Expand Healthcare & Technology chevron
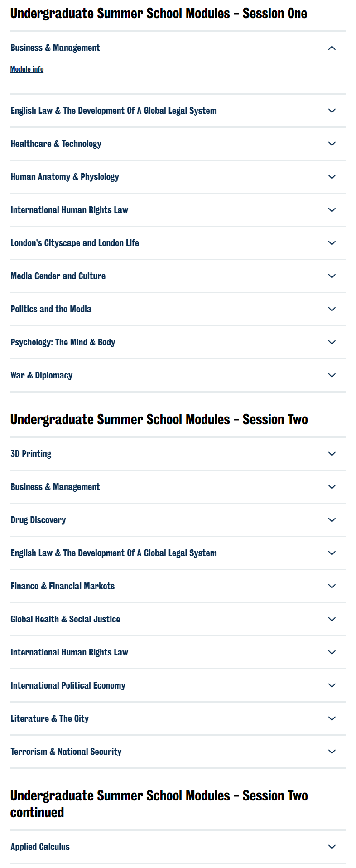The width and height of the screenshot is (356, 868). 332,144
